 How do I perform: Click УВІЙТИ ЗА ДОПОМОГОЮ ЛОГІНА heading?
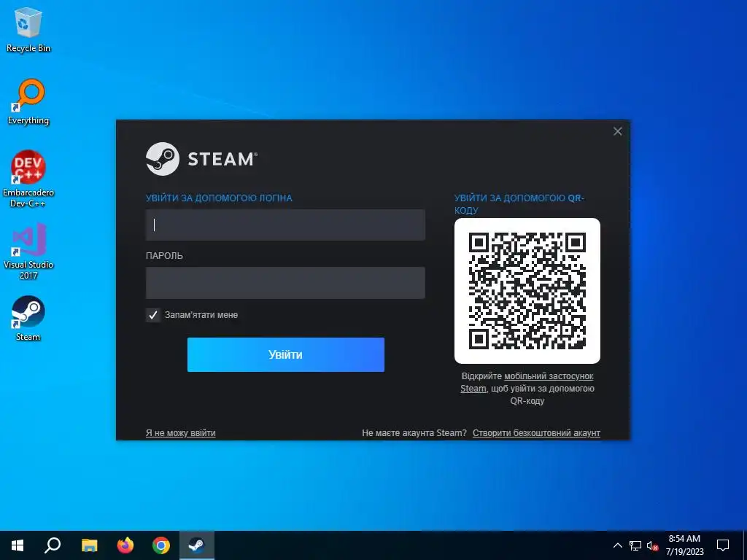219,198
